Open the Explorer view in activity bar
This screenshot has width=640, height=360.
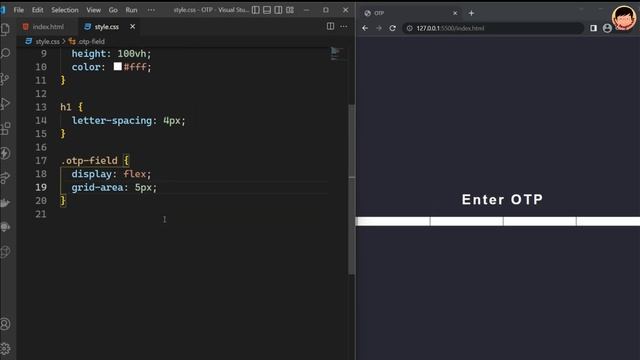pos(5,29)
